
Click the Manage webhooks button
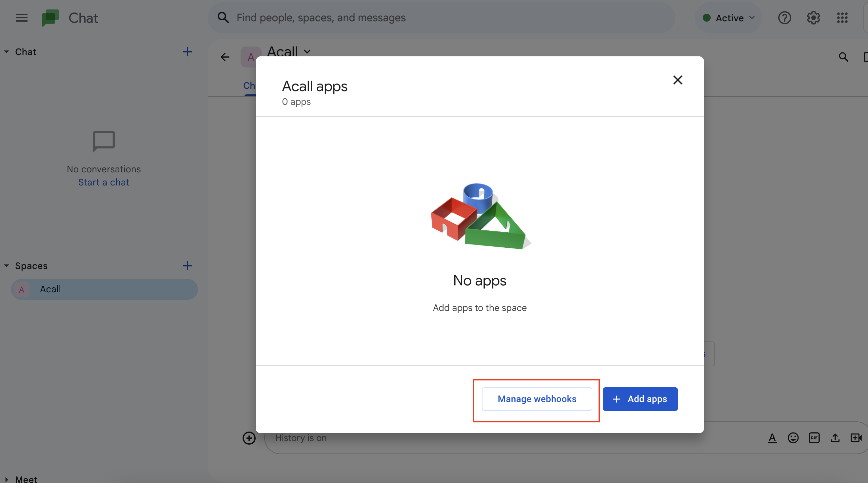point(537,399)
